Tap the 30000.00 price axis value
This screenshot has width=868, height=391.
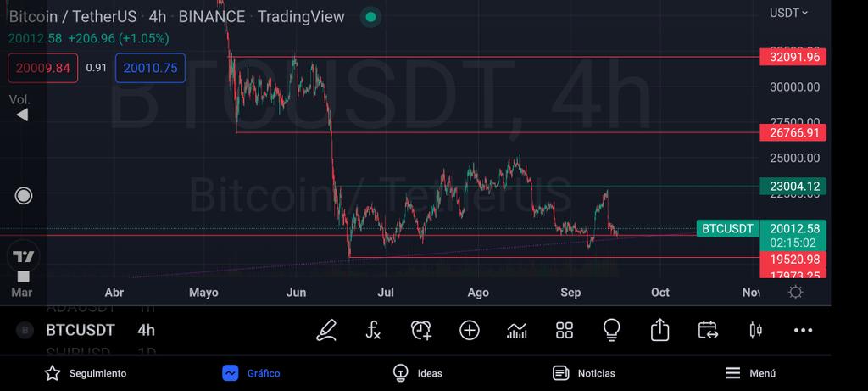[794, 87]
